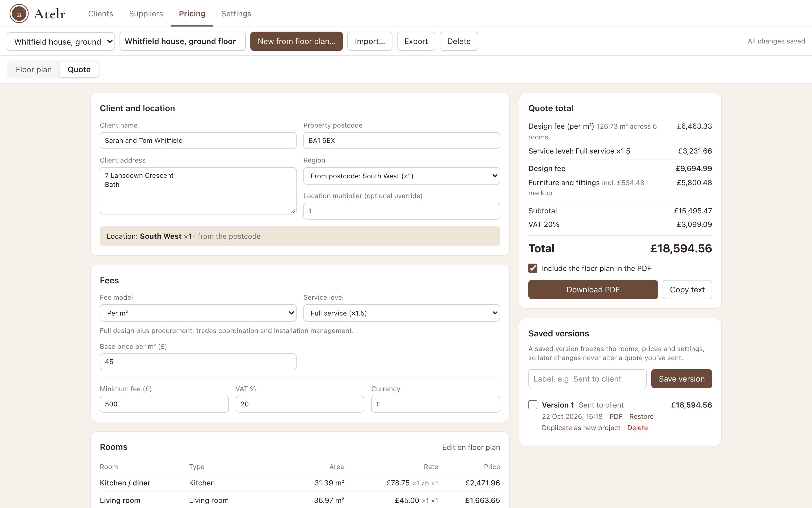
Task: Click the Kitchen price £2,471.96
Action: [x=482, y=483]
